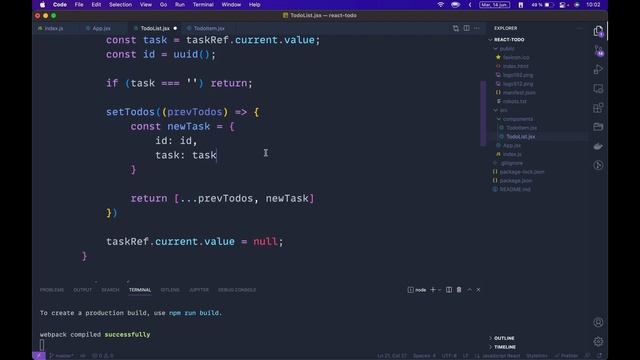Split the terminal panel

tap(449, 290)
